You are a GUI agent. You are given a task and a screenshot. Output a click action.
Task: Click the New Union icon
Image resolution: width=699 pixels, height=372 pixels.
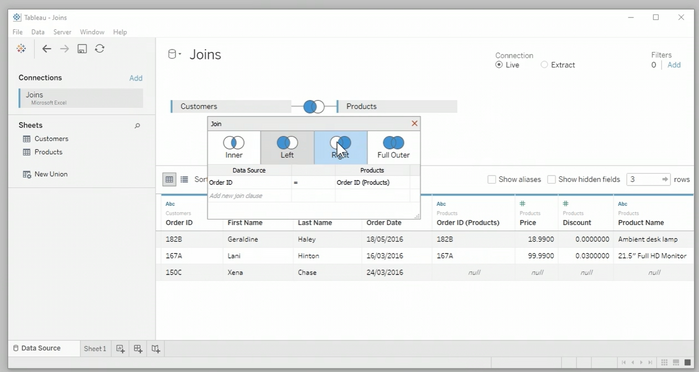pos(27,174)
